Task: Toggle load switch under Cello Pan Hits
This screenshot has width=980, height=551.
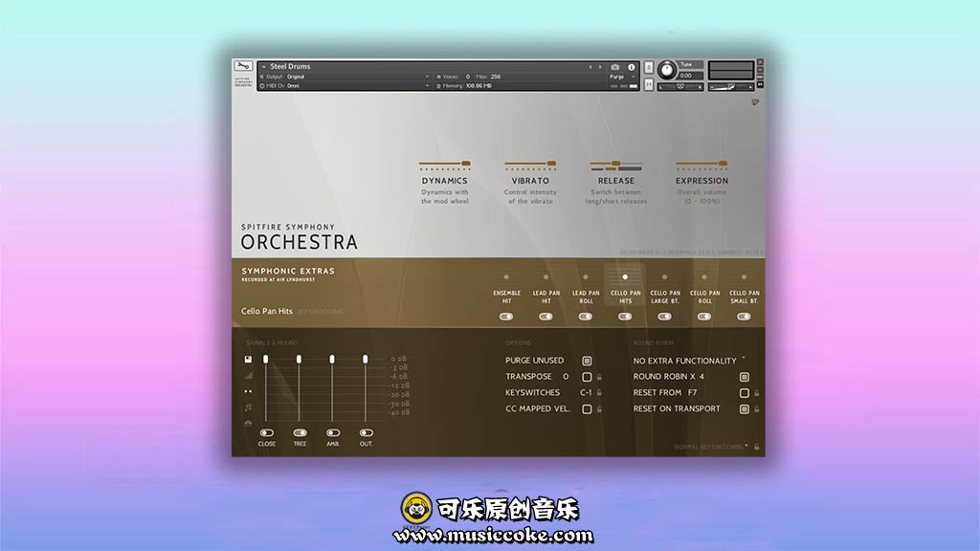Action: tap(625, 317)
